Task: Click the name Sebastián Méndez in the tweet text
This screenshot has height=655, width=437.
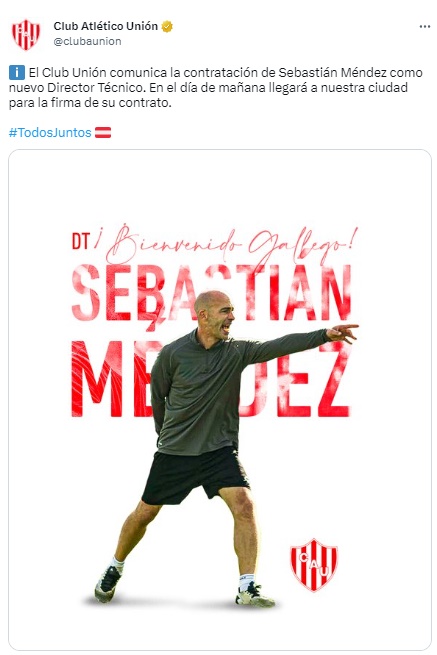Action: [333, 73]
